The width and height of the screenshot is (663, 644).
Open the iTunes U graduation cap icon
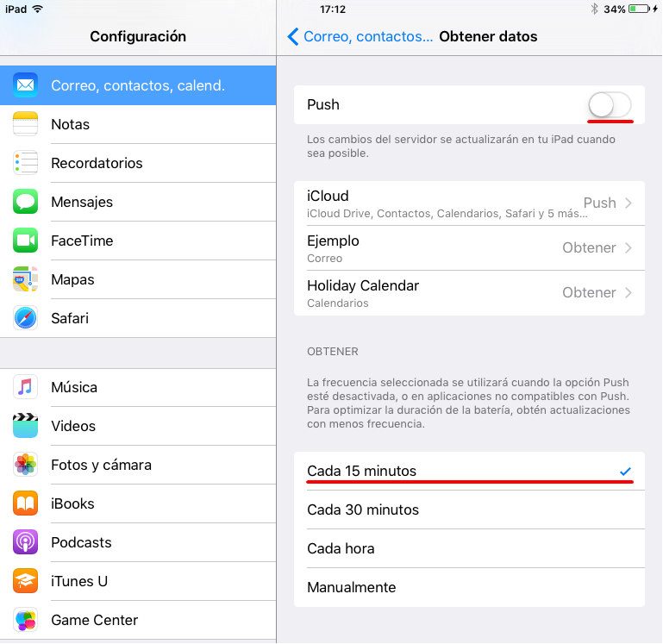pos(25,581)
